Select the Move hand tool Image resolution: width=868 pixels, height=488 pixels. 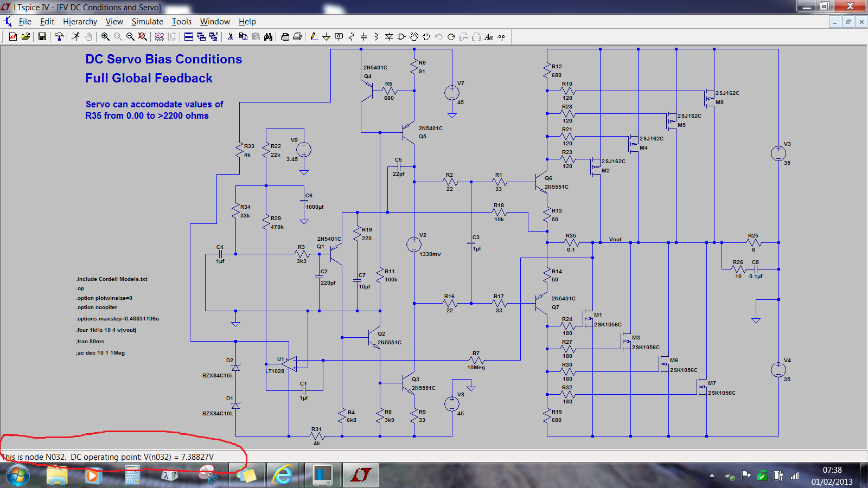[414, 37]
